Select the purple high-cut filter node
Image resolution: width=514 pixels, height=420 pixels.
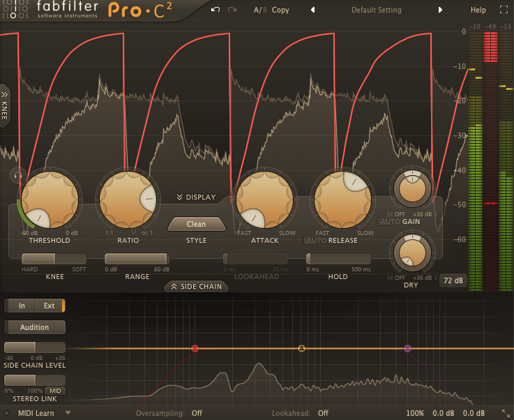pos(407,348)
